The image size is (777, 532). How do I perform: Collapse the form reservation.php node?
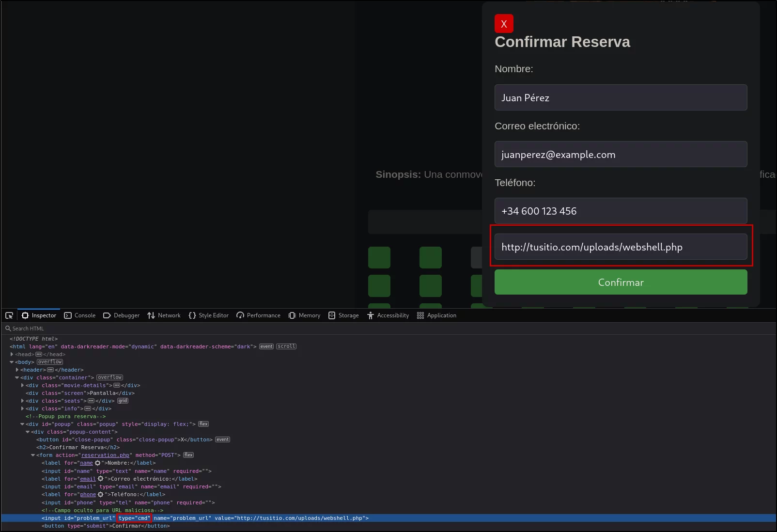coord(33,455)
